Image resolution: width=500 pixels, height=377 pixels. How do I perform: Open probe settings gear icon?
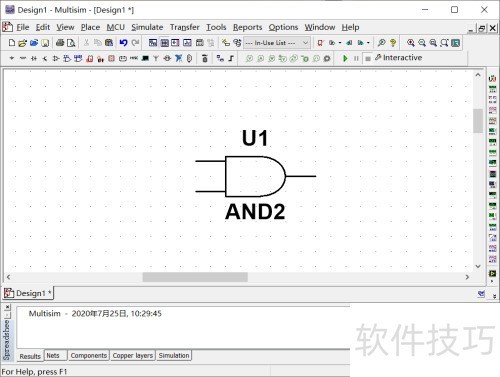[x=327, y=58]
